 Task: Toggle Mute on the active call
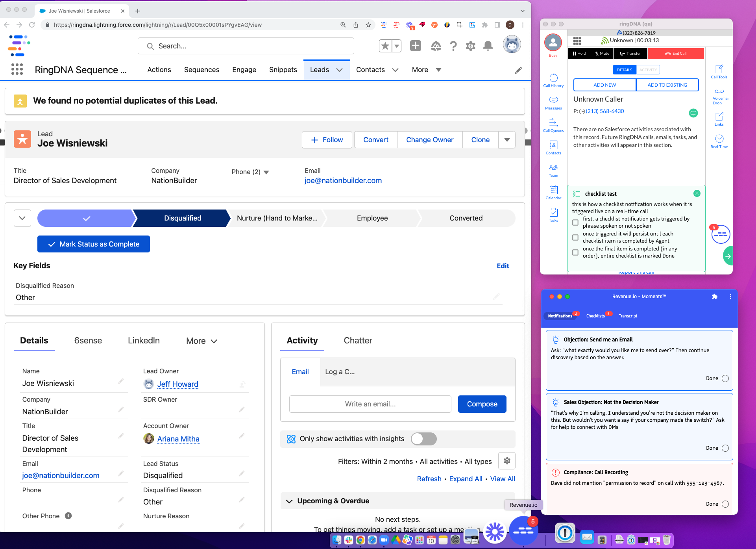pos(602,54)
